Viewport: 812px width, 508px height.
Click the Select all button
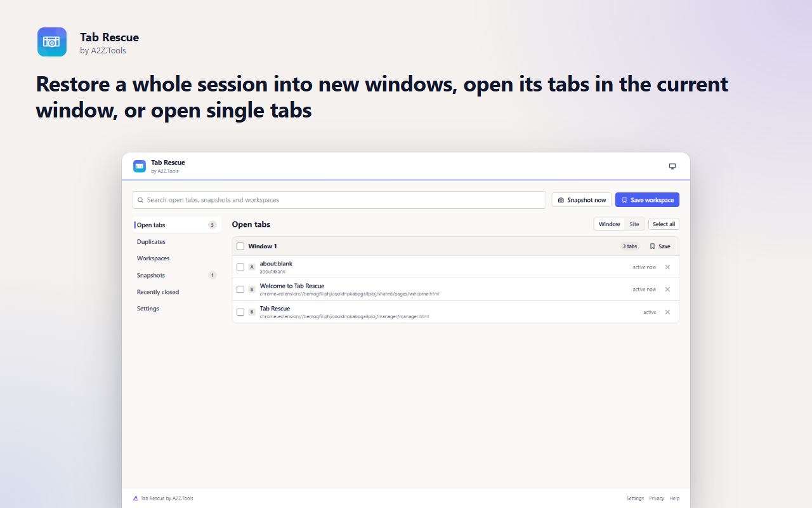pyautogui.click(x=664, y=224)
